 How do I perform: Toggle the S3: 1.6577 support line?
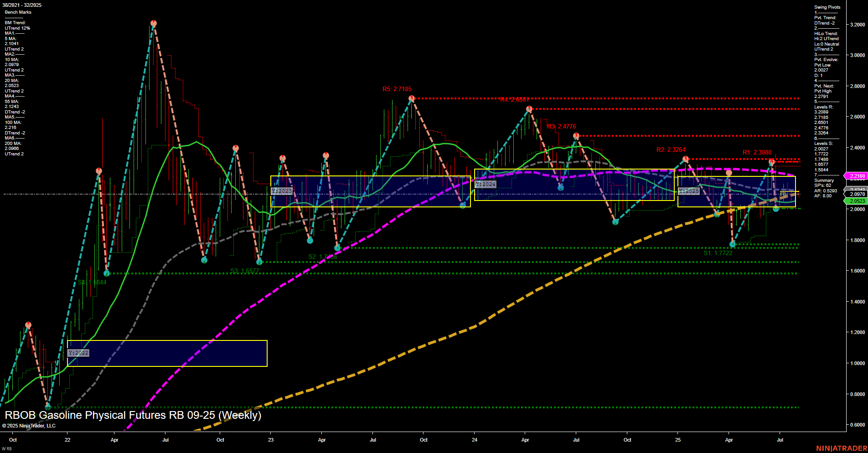point(410,274)
